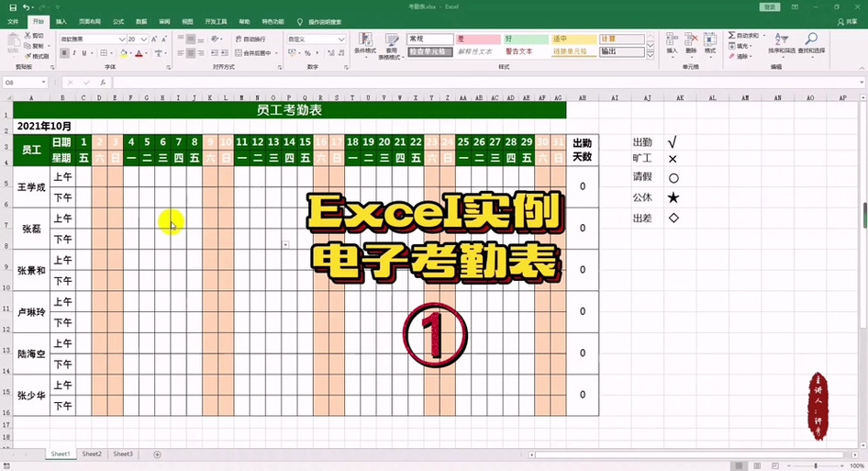Click the Clear (清除) eraser icon
Screen dimensions: 868x471
732,56
